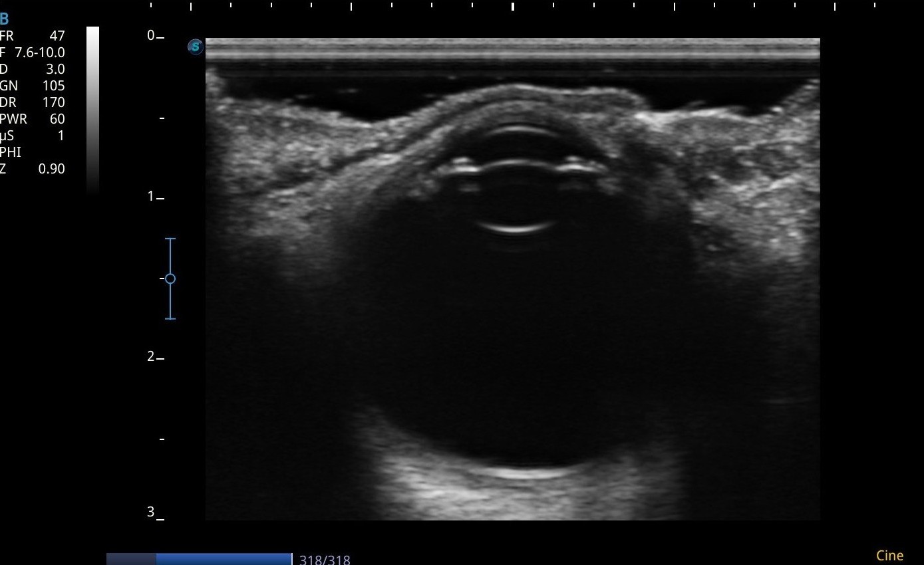Click the PHI parameter label
Viewport: 924px width, 565px height.
11,152
